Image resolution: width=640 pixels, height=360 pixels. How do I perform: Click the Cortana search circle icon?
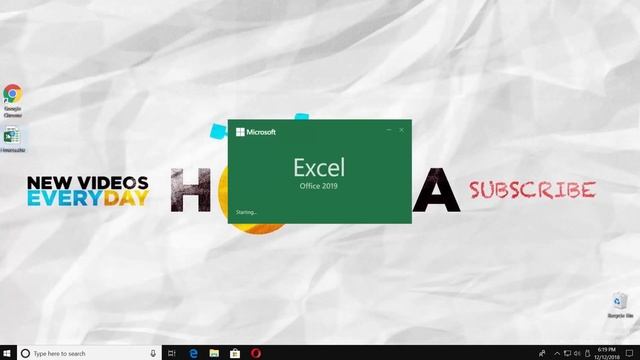click(25, 353)
